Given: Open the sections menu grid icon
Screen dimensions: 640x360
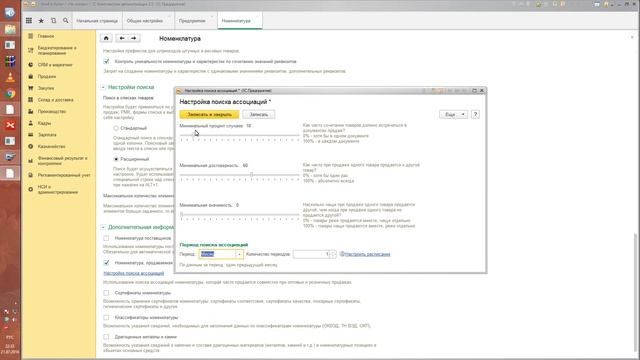Looking at the screenshot, I should tap(29, 20).
